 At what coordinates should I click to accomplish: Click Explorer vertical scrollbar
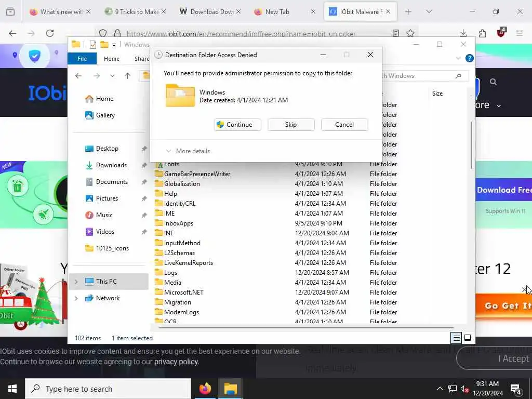(x=471, y=145)
